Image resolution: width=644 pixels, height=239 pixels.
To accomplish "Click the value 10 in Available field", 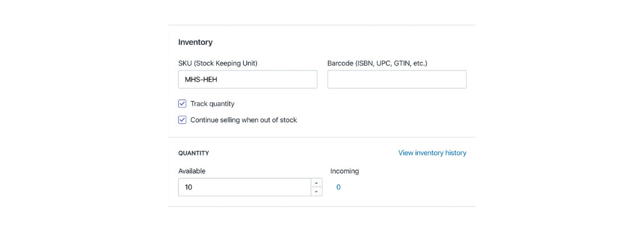I will [189, 188].
